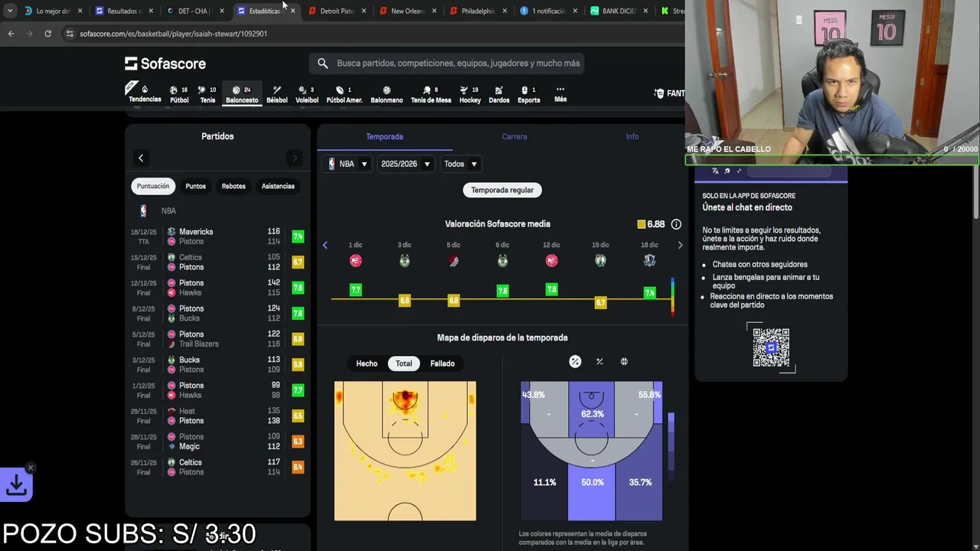980x551 pixels.
Task: Open the Béisbol sport category
Action: point(277,94)
